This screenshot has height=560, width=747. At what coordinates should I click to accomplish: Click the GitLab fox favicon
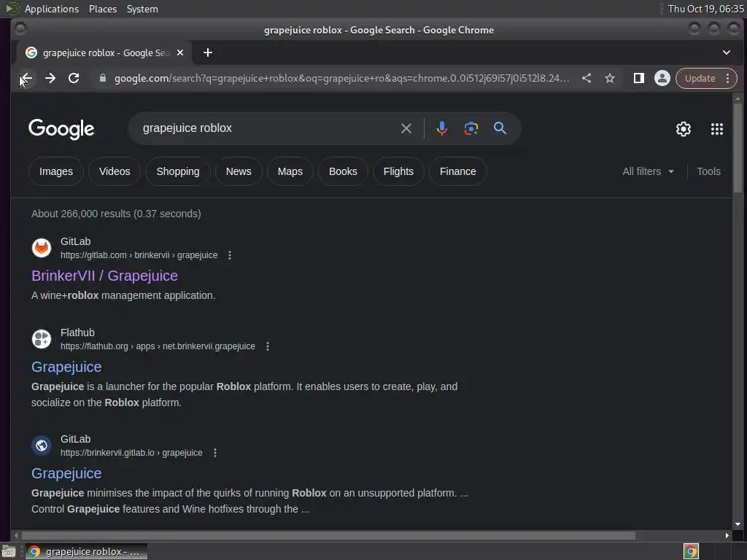[x=42, y=248]
